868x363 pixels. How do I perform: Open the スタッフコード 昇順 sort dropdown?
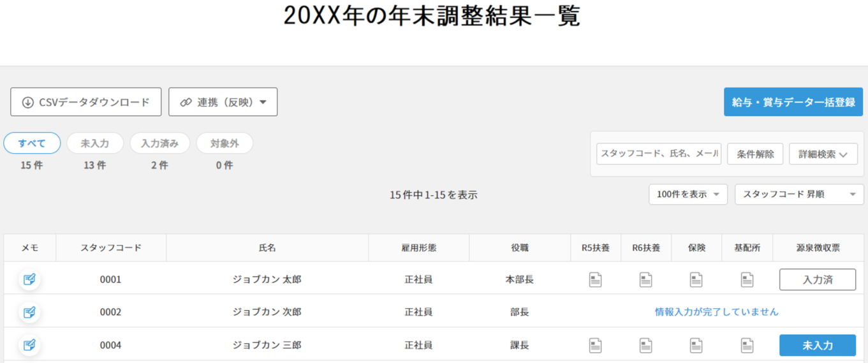pyautogui.click(x=798, y=195)
